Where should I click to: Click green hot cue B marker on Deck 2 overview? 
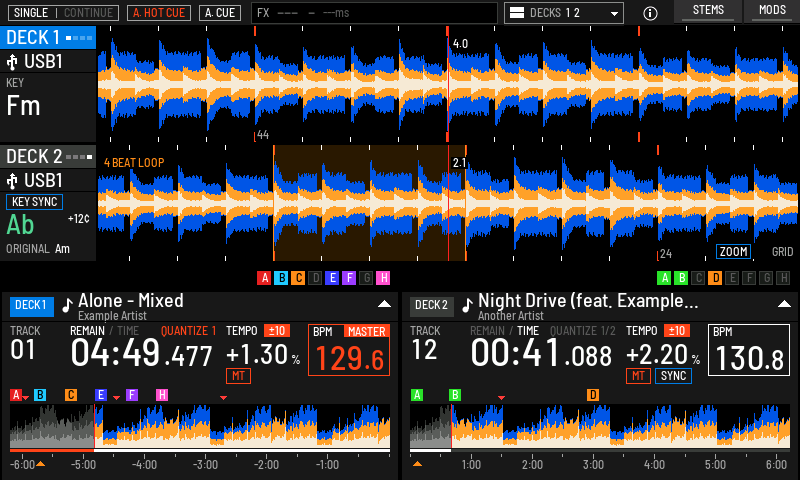point(455,395)
